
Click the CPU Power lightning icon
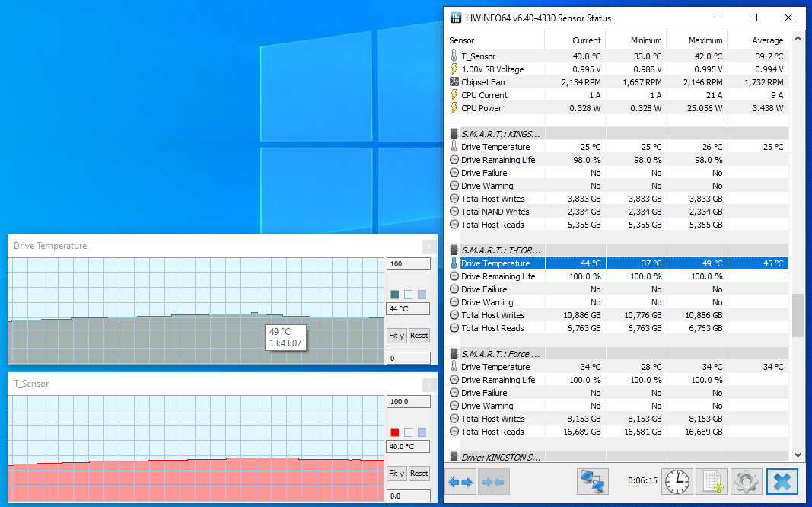coord(454,107)
